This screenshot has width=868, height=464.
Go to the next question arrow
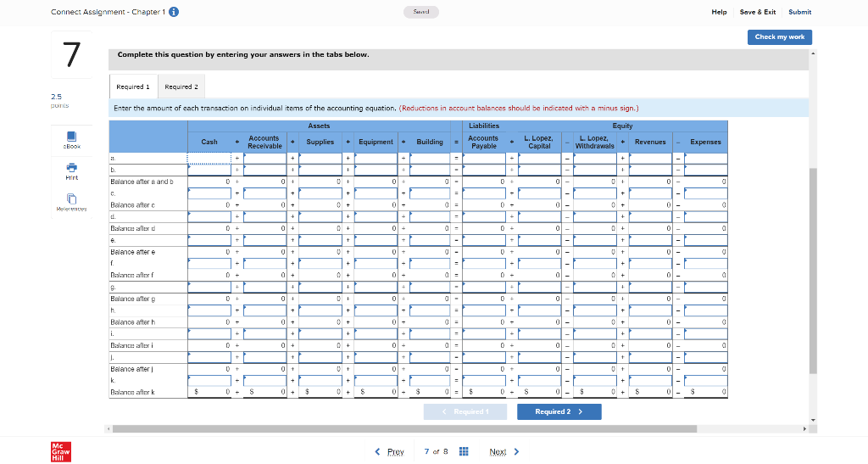pos(516,451)
